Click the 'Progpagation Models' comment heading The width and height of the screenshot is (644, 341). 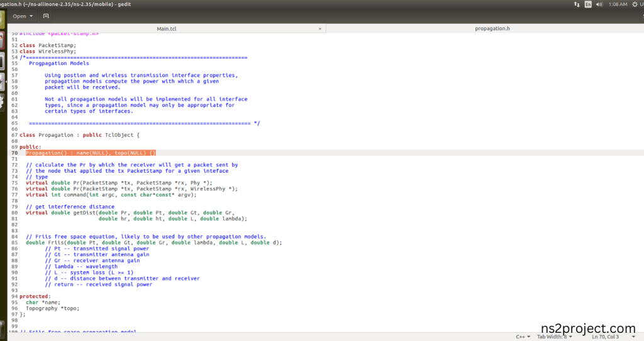click(x=58, y=63)
